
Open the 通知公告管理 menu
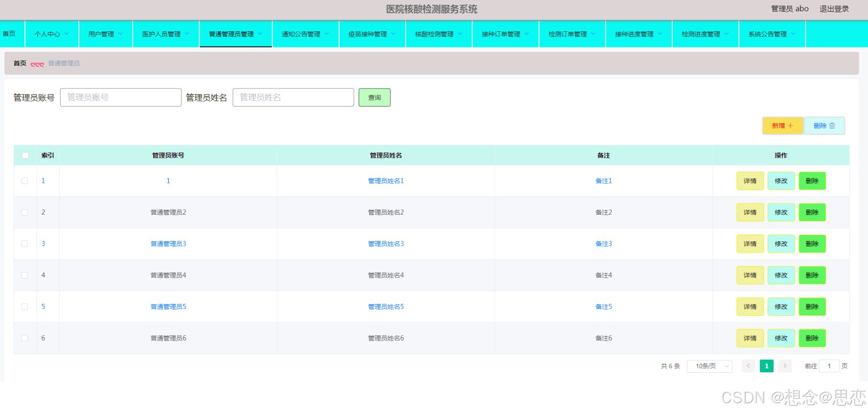pos(305,34)
